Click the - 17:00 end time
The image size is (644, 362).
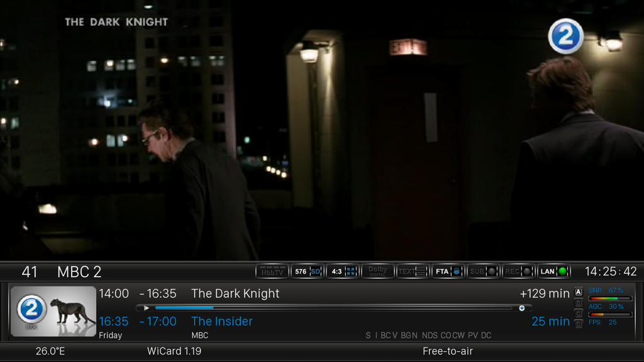pos(158,321)
